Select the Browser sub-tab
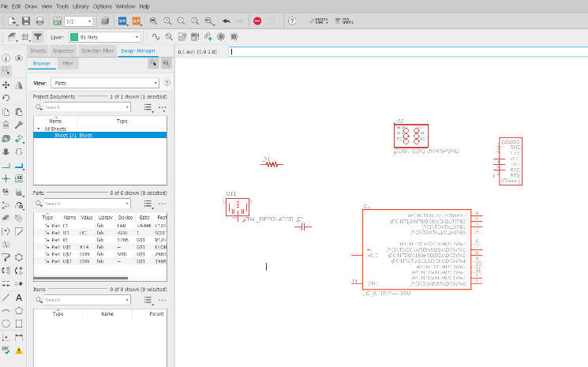The width and height of the screenshot is (588, 367). tap(42, 63)
